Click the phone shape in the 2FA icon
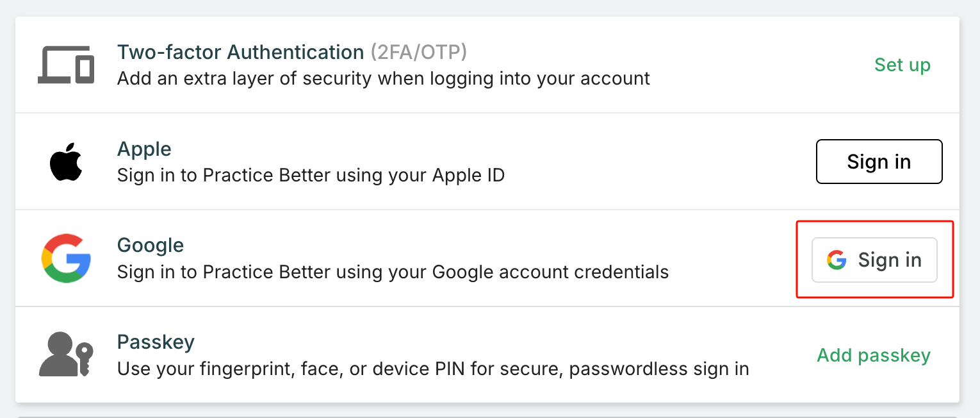 pyautogui.click(x=85, y=68)
